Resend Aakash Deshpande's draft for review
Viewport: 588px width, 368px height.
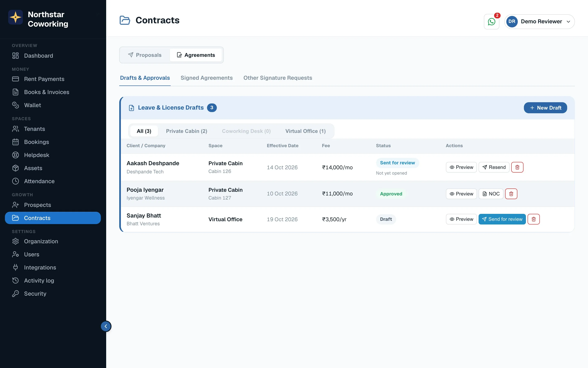pos(494,167)
